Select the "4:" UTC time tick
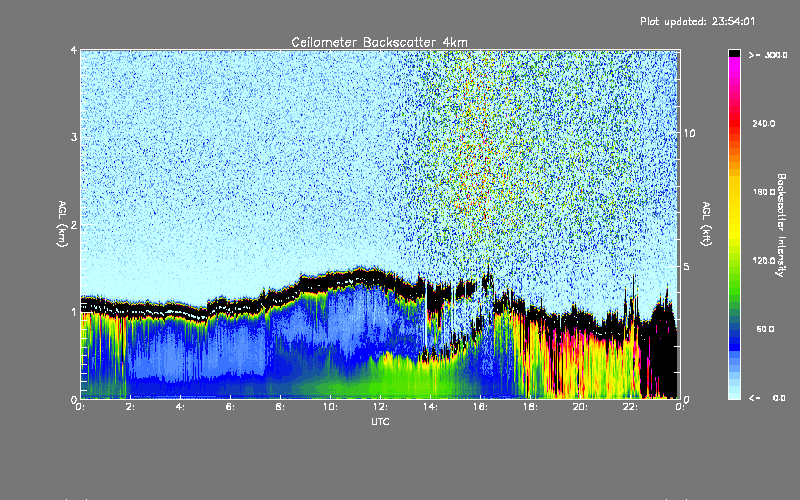800x500 pixels. (180, 407)
